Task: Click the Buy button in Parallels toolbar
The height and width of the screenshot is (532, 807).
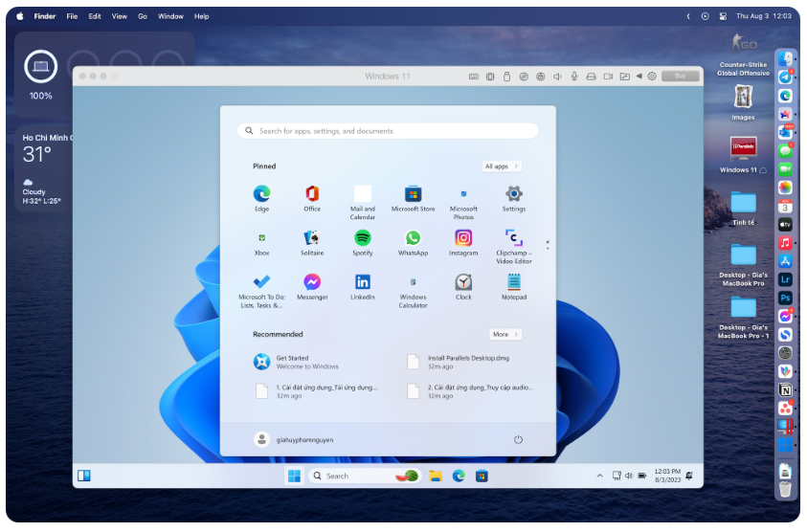Action: pyautogui.click(x=680, y=76)
